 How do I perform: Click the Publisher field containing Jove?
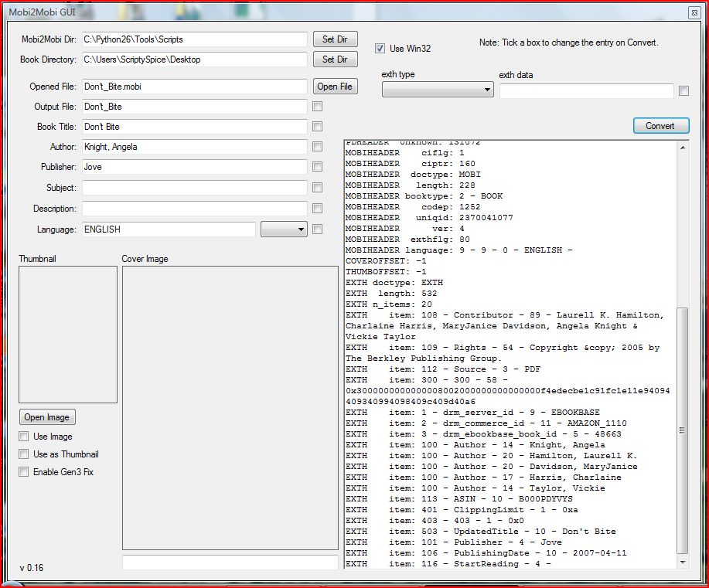tap(194, 167)
